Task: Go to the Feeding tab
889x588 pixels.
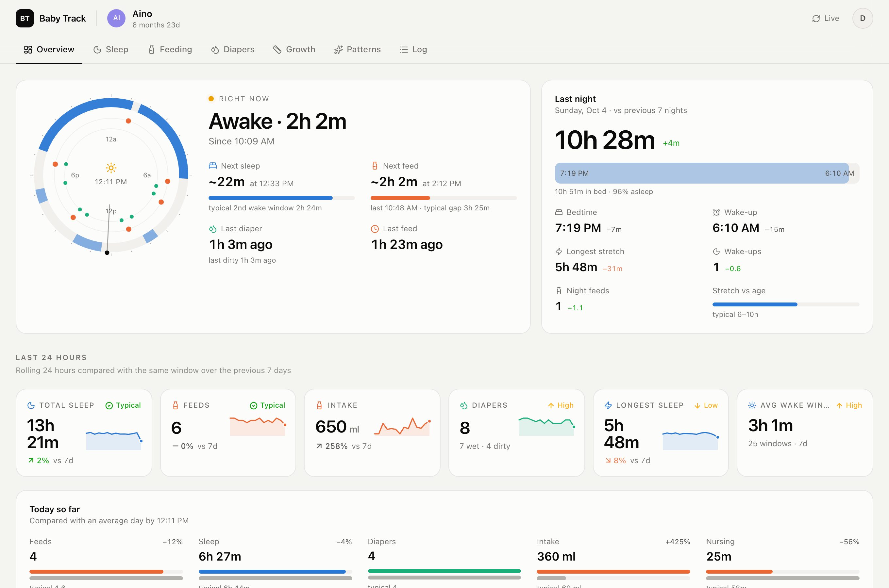Action: pos(170,50)
